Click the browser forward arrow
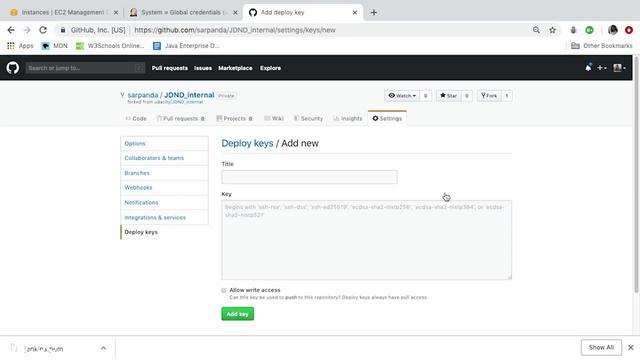The width and height of the screenshot is (640, 360). [x=27, y=30]
